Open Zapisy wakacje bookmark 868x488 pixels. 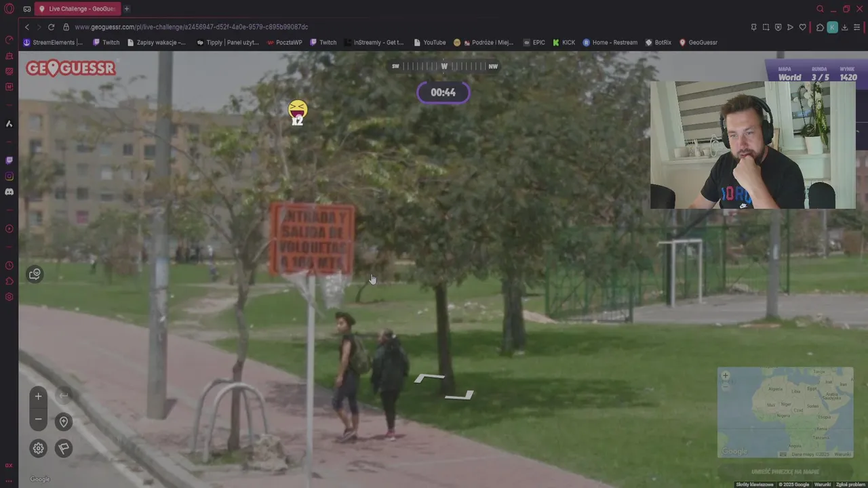(x=157, y=42)
